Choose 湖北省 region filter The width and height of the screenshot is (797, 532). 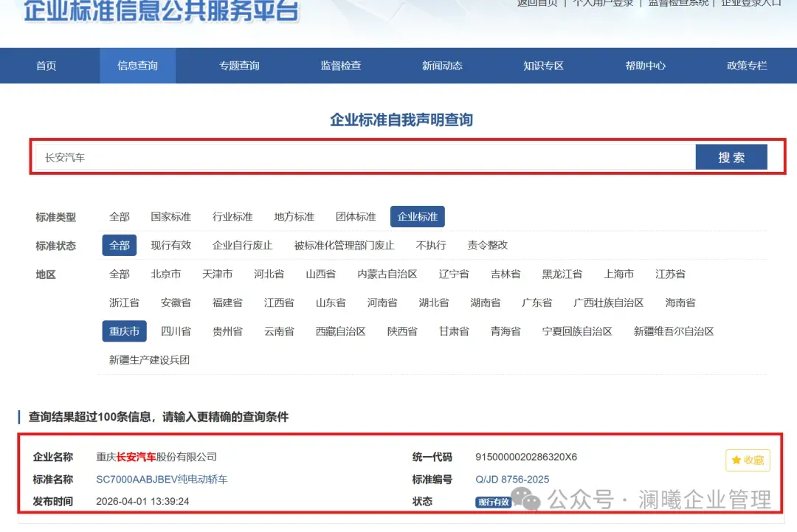coord(434,303)
